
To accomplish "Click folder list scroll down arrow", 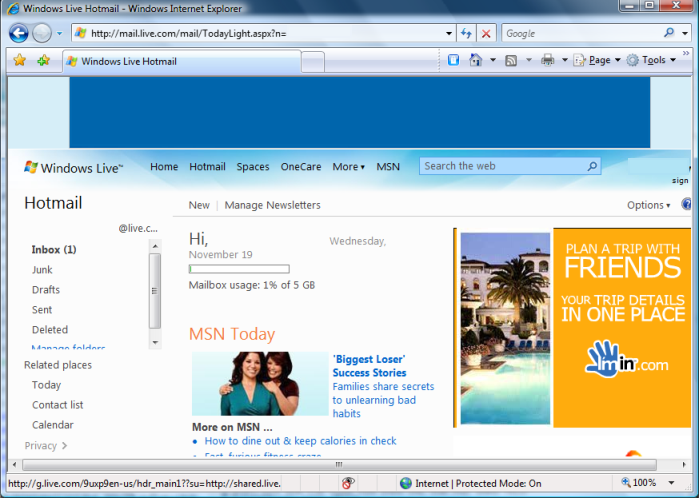I will [155, 342].
